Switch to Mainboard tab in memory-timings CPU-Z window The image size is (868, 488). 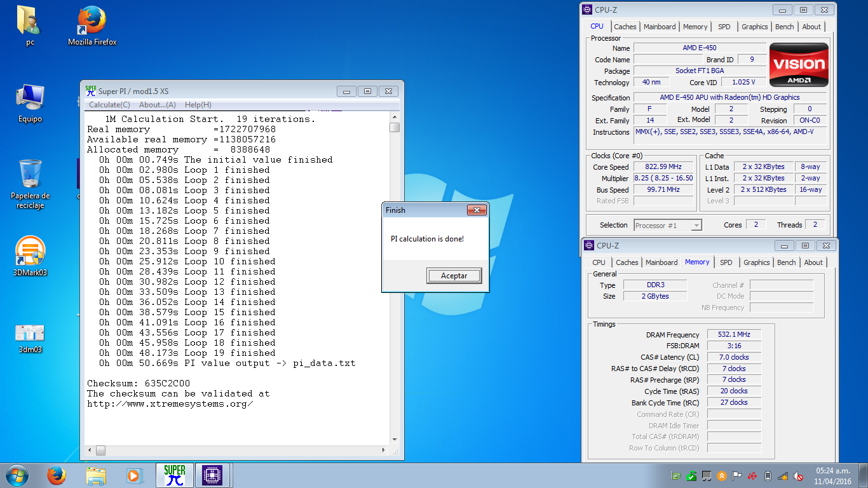[x=661, y=262]
